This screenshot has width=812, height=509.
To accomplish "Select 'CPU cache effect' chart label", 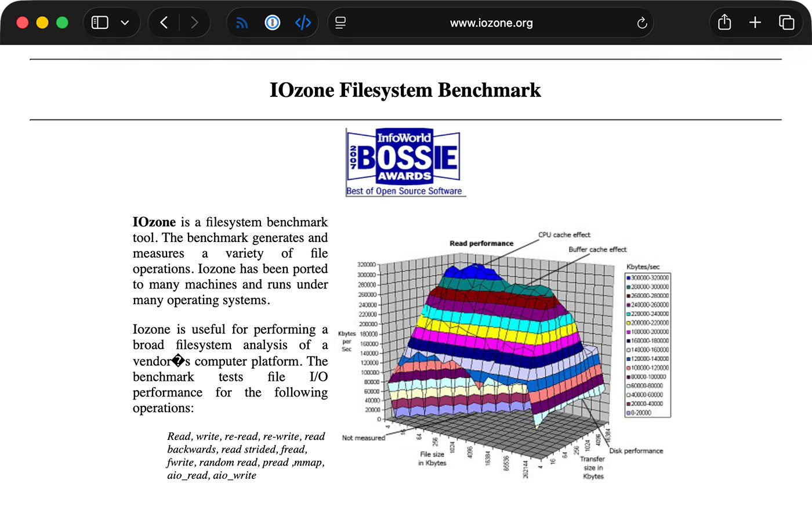I will click(x=564, y=235).
